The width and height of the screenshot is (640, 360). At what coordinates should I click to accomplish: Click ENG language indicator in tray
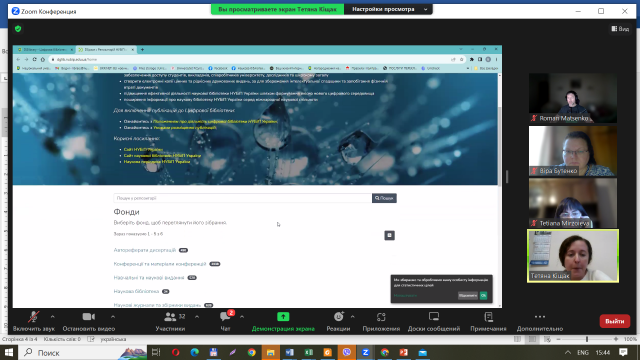pyautogui.click(x=583, y=352)
